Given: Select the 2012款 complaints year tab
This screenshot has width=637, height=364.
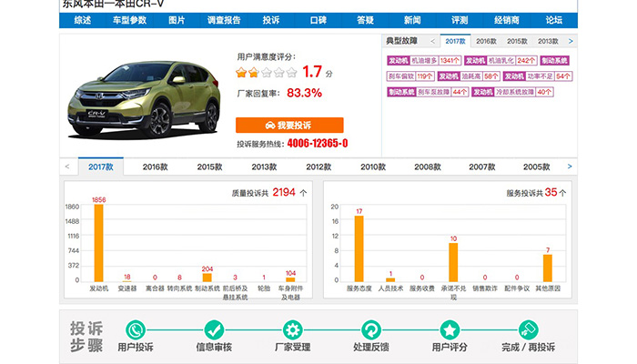Looking at the screenshot, I should (x=318, y=167).
